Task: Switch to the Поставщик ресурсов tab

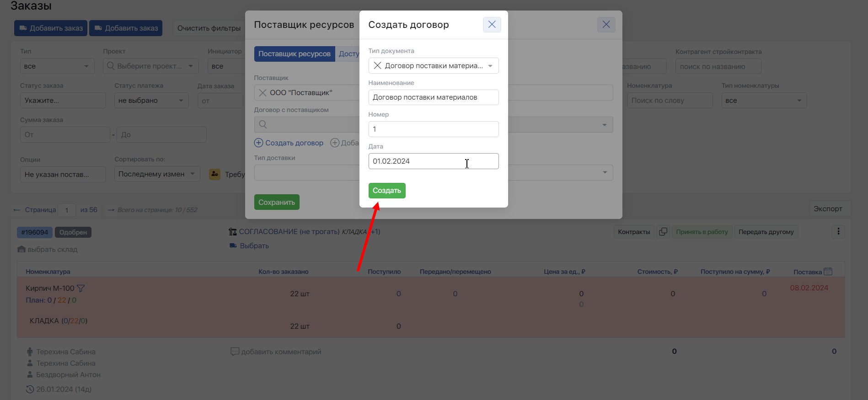Action: [295, 54]
